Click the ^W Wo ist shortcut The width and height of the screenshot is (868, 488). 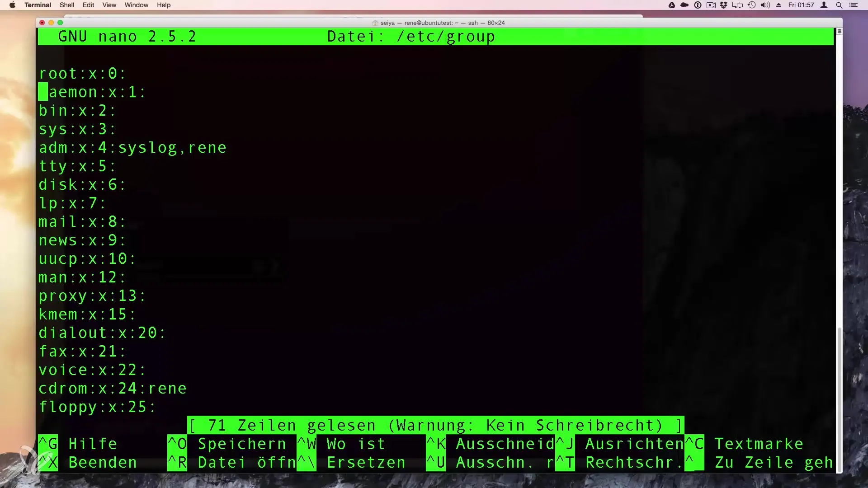click(341, 444)
